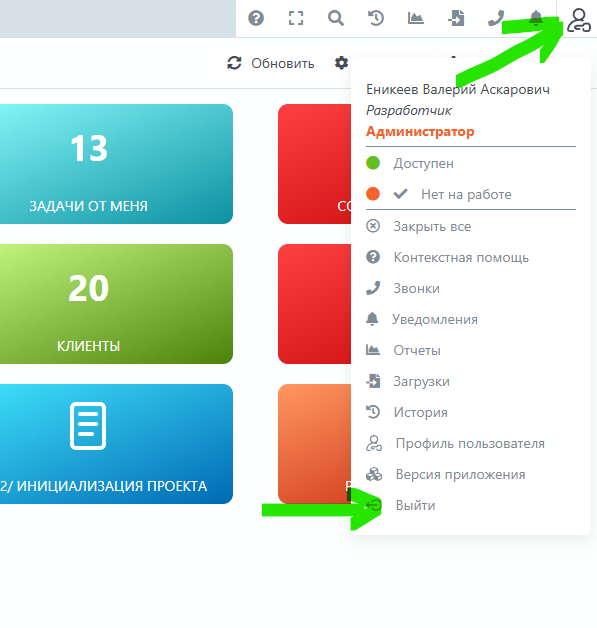Click the Обновить refresh button
Image resolution: width=597 pixels, height=628 pixels.
pyautogui.click(x=271, y=63)
